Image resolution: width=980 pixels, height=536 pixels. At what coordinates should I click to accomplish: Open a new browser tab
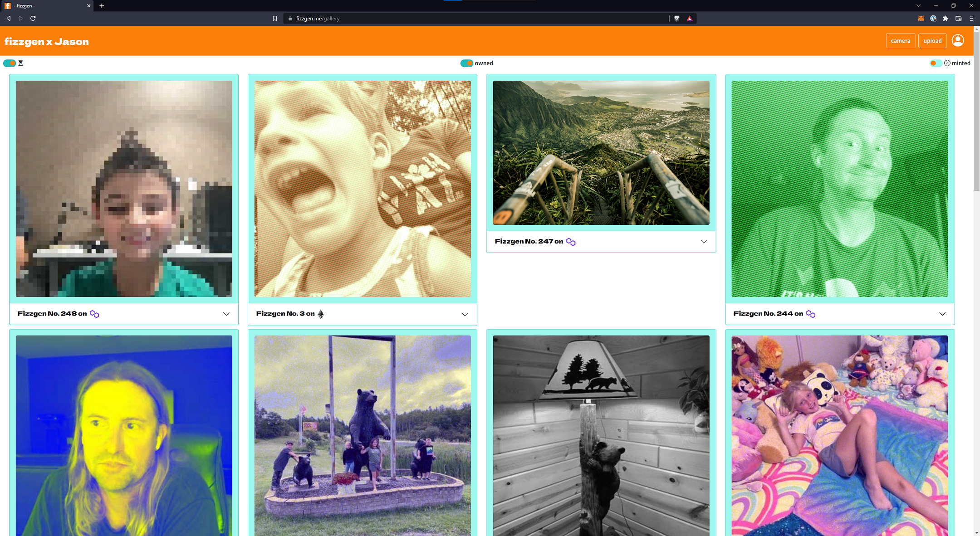102,6
